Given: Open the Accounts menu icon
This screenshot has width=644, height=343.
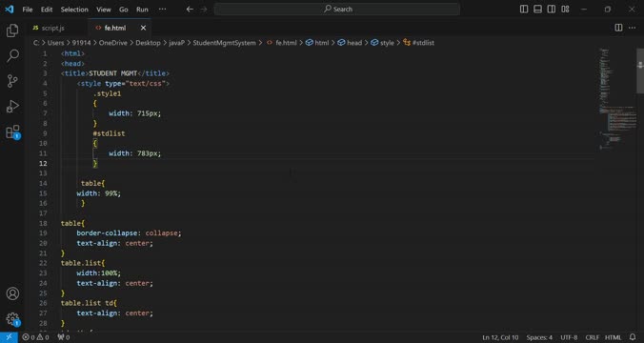Looking at the screenshot, I should coord(12,293).
